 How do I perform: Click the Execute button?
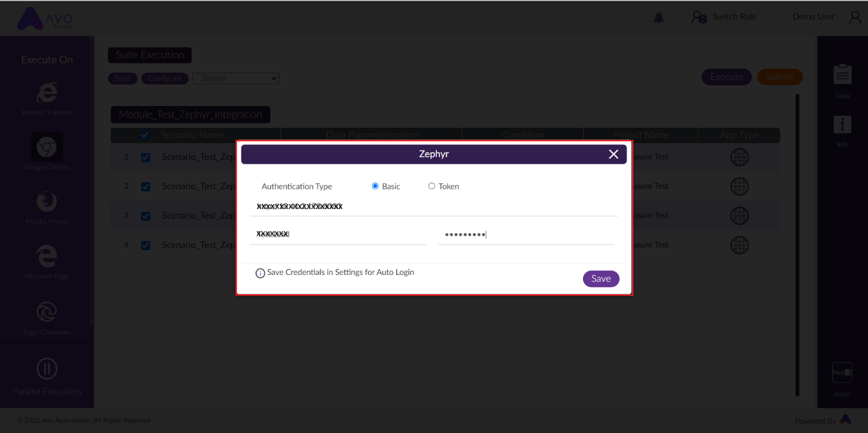pyautogui.click(x=727, y=77)
